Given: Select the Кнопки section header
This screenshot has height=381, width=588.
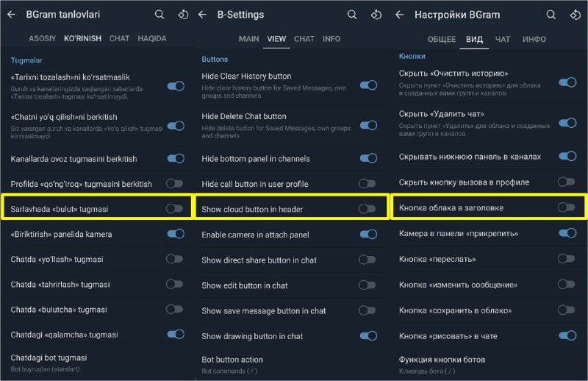Looking at the screenshot, I should pos(412,57).
